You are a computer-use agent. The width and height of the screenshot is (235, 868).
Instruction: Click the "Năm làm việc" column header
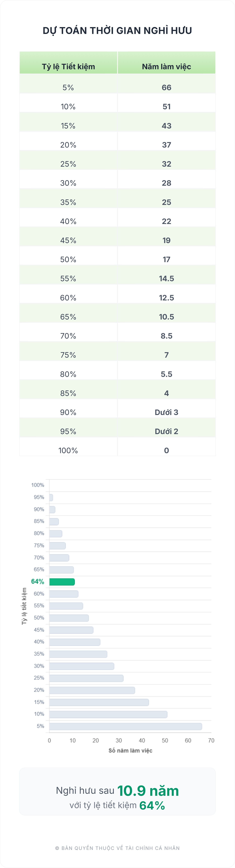[x=166, y=66]
